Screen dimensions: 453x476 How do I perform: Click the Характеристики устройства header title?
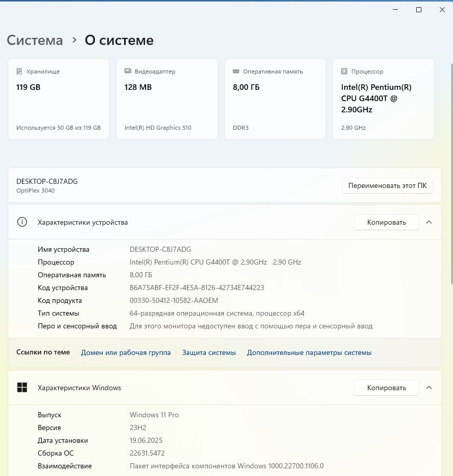[83, 222]
